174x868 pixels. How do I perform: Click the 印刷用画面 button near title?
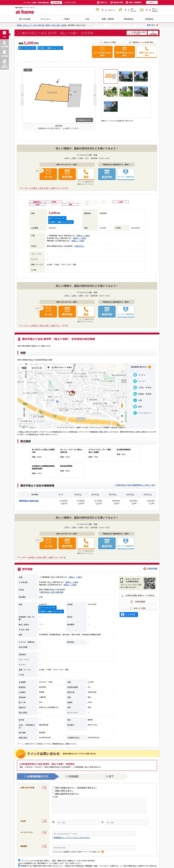[x=153, y=33]
